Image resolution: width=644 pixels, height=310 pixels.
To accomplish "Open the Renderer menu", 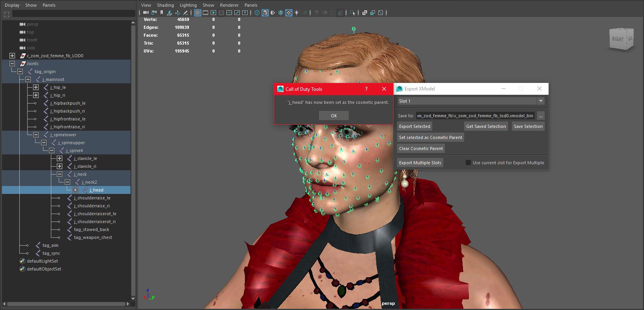I will pyautogui.click(x=229, y=5).
